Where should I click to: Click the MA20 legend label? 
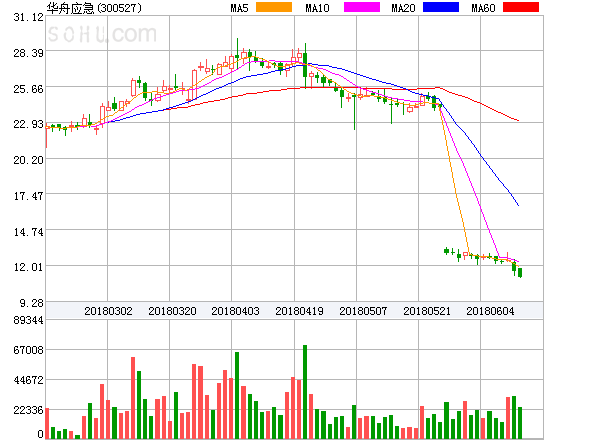coord(403,8)
